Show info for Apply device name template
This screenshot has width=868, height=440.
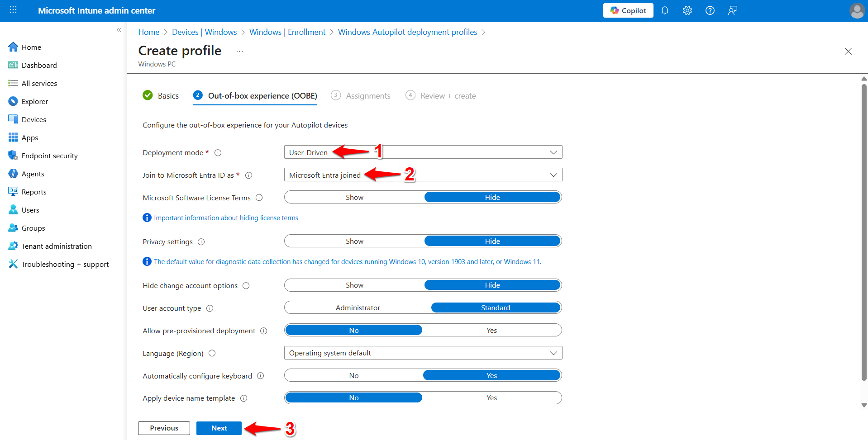pos(244,398)
